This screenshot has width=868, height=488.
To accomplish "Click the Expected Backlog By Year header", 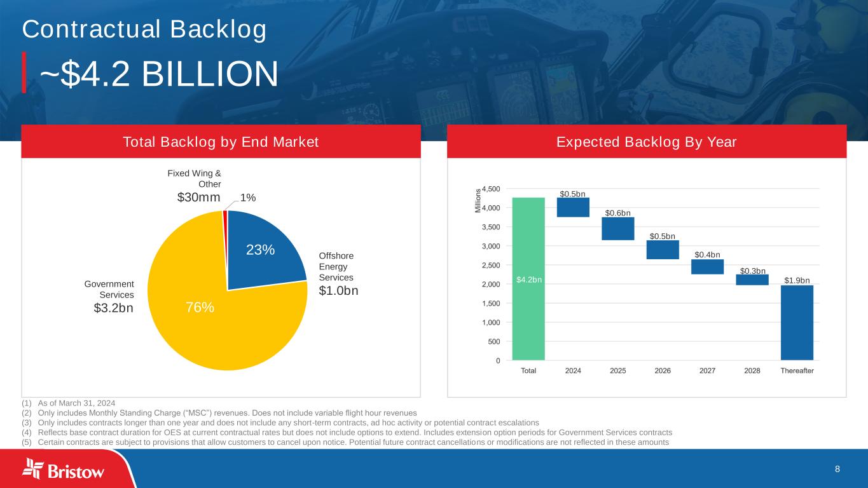I will [x=646, y=142].
